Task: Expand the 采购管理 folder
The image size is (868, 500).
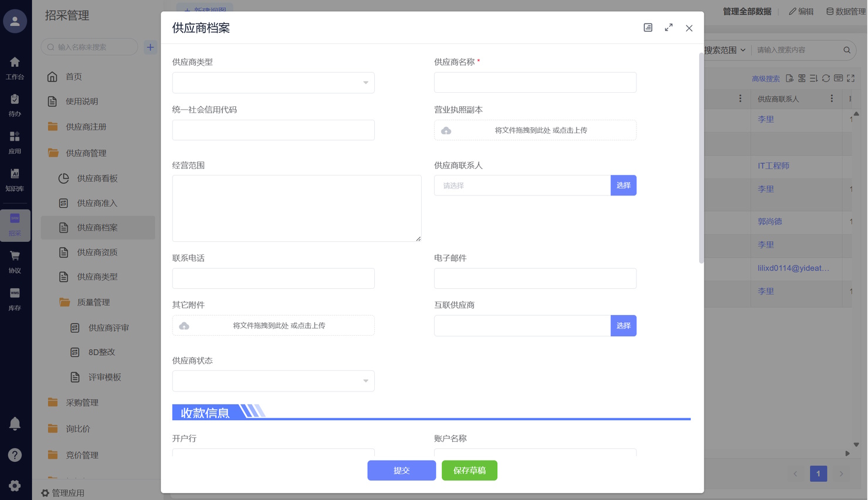Action: tap(82, 403)
